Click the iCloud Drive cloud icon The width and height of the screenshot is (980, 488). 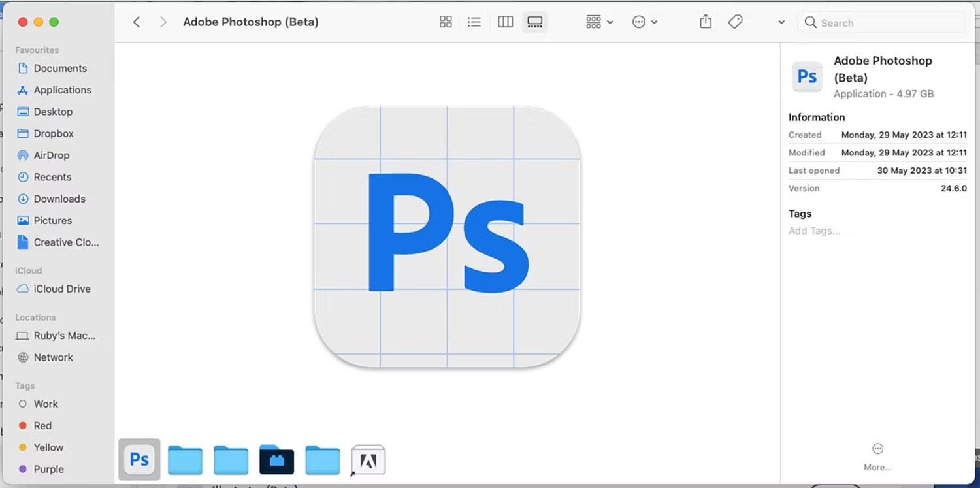(x=22, y=289)
